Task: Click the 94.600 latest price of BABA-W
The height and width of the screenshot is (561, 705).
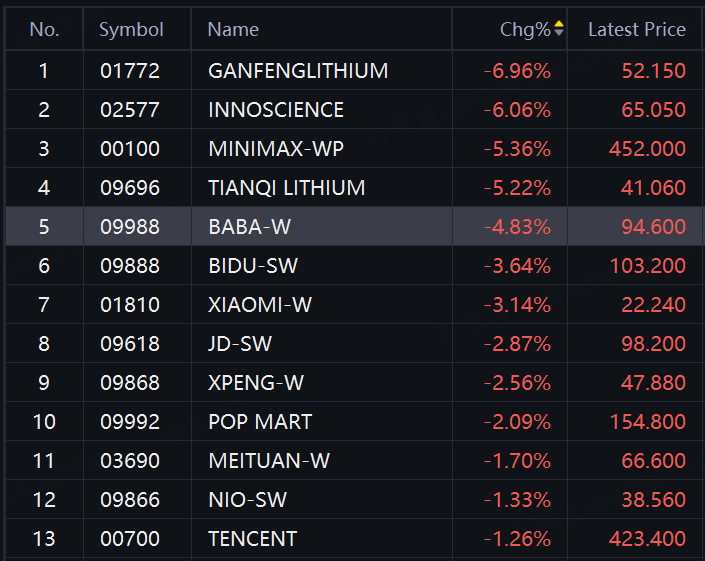Action: click(653, 227)
